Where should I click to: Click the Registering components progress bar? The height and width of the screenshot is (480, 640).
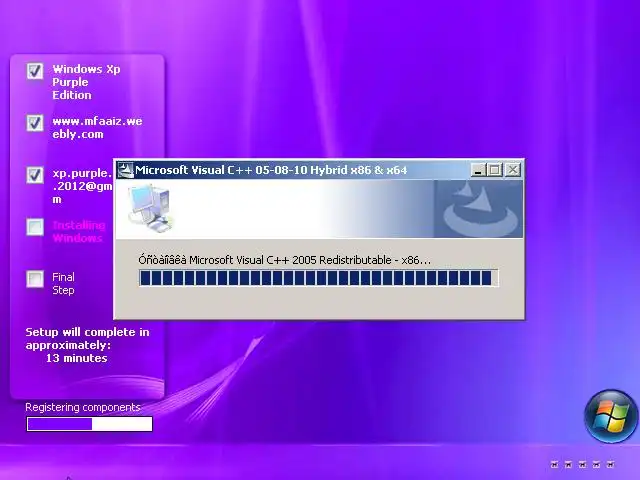pos(89,424)
